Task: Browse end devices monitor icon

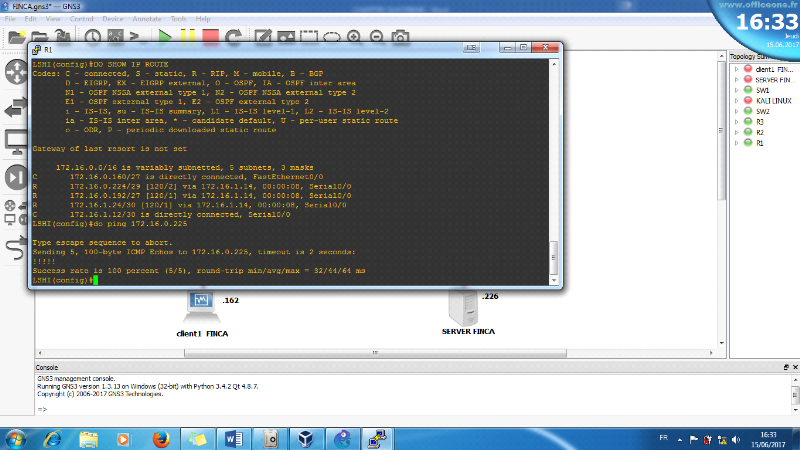Action: click(x=16, y=142)
